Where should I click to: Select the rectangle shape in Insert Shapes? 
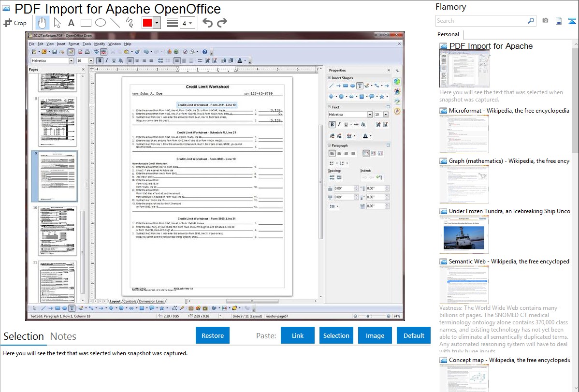click(346, 86)
